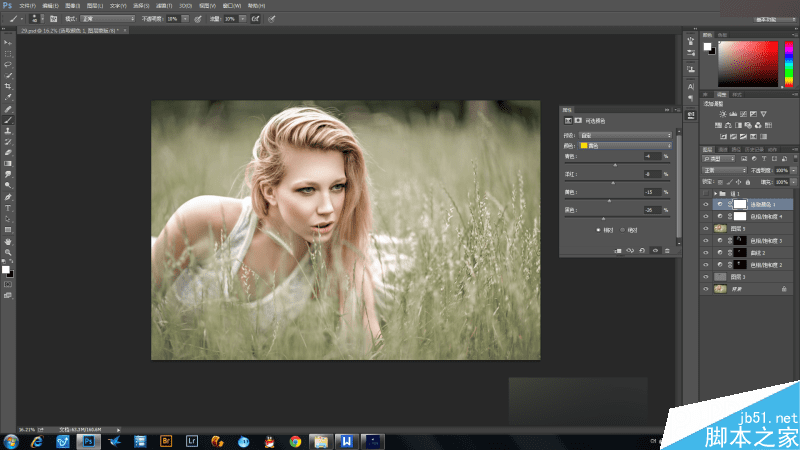Open the 图像 (Image) menu

click(x=73, y=5)
